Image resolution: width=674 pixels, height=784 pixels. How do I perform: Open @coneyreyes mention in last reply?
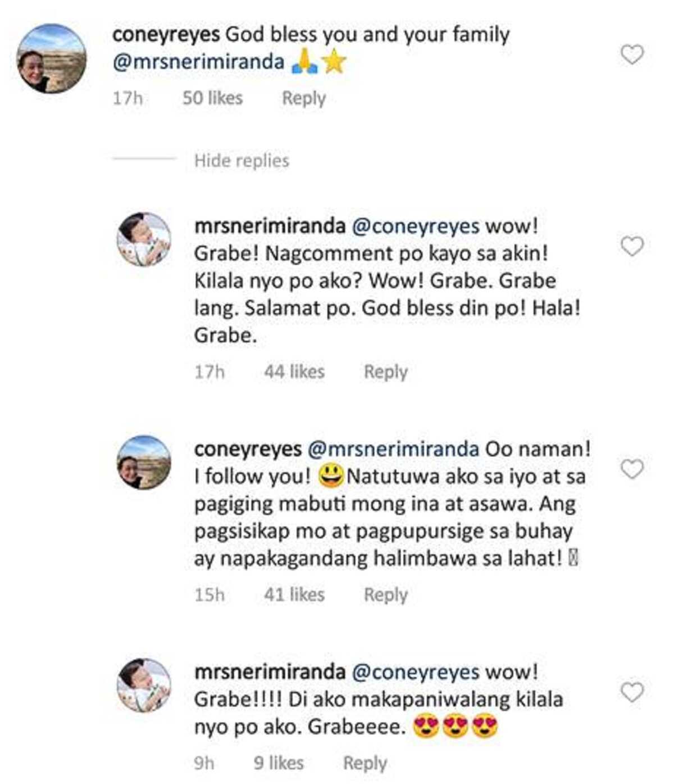click(x=415, y=672)
